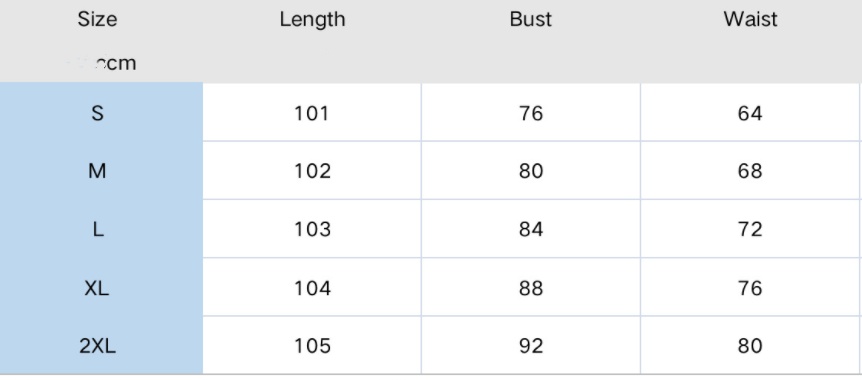Select the XL size row label
This screenshot has height=380, width=862.
point(97,288)
